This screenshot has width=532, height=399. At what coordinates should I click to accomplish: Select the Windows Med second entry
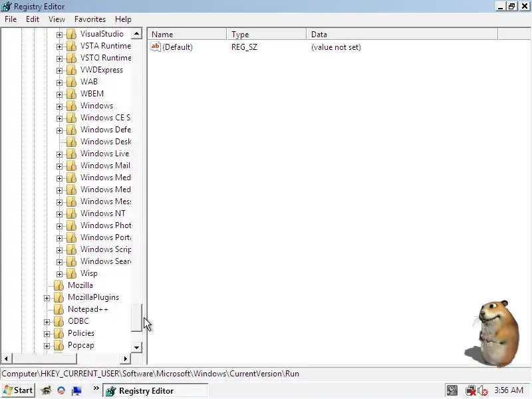(x=106, y=190)
